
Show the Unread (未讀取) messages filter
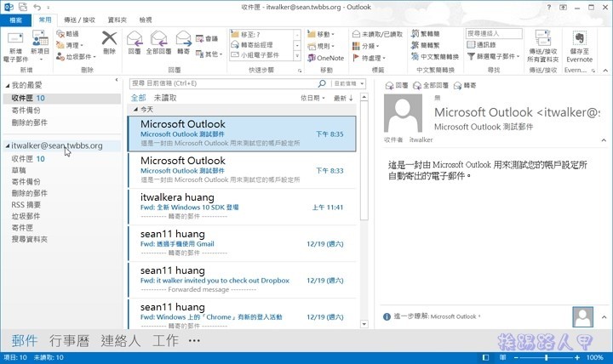tap(165, 98)
